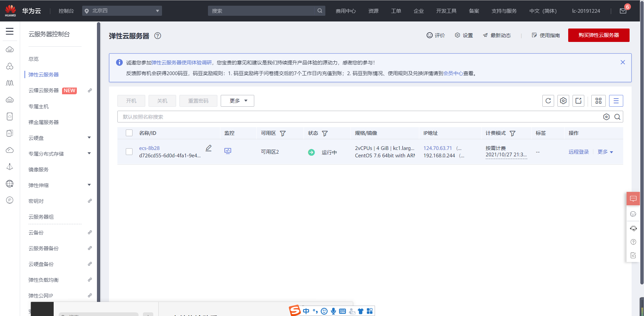644x316 pixels.
Task: Click the 控制台 console link
Action: point(66,11)
